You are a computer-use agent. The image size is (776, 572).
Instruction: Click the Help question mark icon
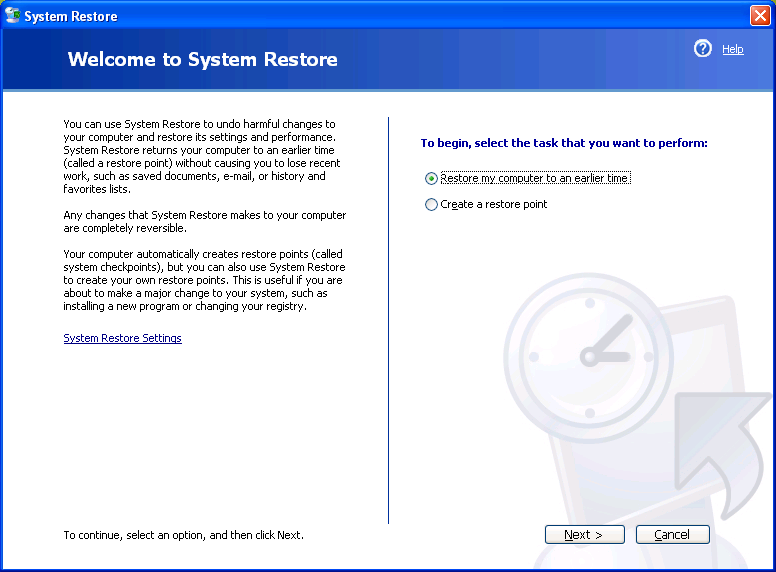pos(702,48)
